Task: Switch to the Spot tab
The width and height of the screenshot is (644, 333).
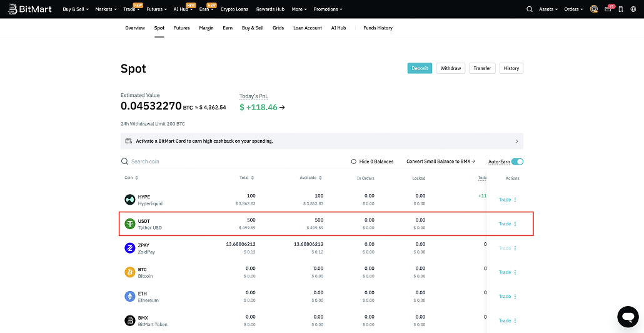Action: point(159,28)
